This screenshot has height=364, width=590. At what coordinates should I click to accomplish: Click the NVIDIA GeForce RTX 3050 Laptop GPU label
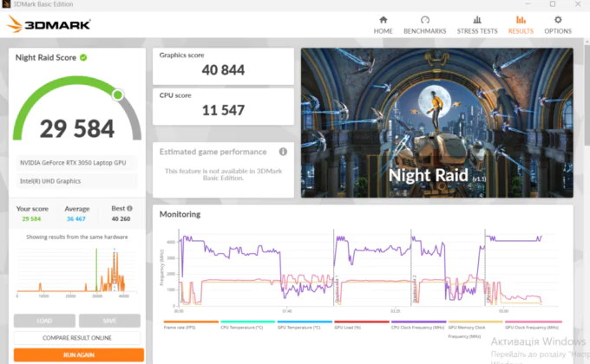tap(73, 163)
